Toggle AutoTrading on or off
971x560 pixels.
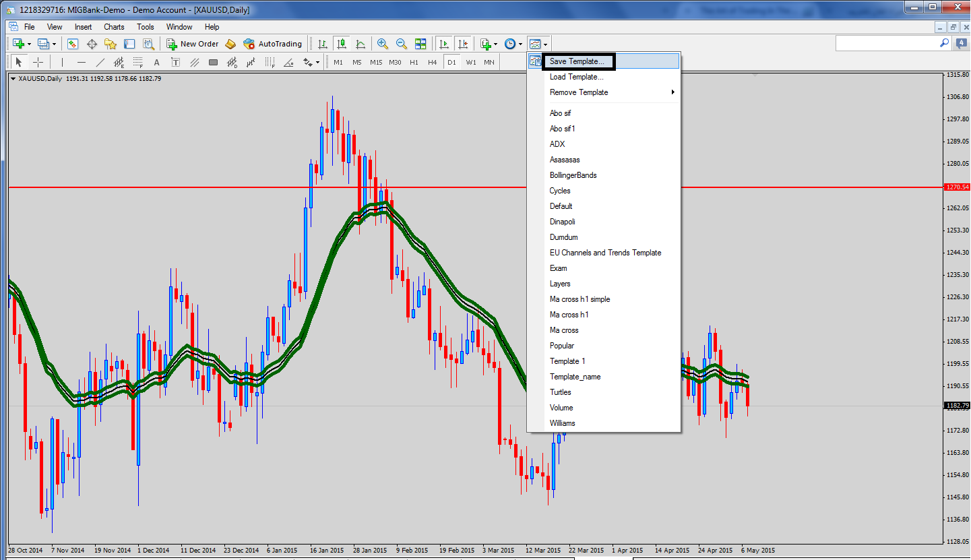point(273,44)
